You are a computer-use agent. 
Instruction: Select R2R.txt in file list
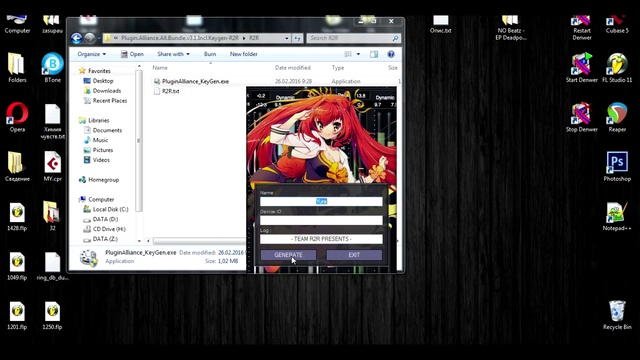pos(166,91)
